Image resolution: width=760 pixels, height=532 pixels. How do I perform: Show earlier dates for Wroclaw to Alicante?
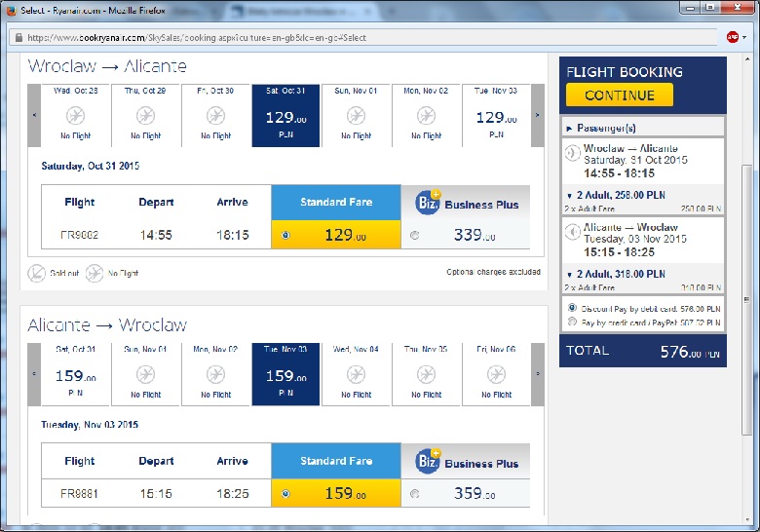point(34,115)
